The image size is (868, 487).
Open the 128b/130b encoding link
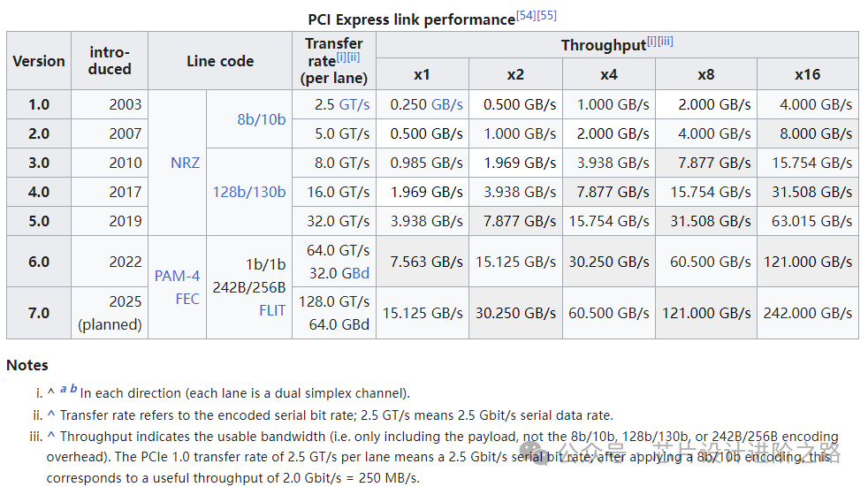pos(248,192)
